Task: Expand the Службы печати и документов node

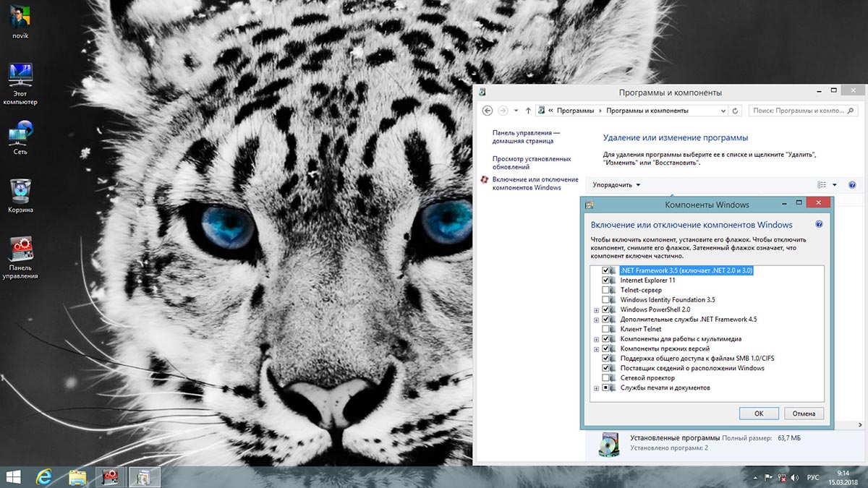Action: click(x=597, y=388)
